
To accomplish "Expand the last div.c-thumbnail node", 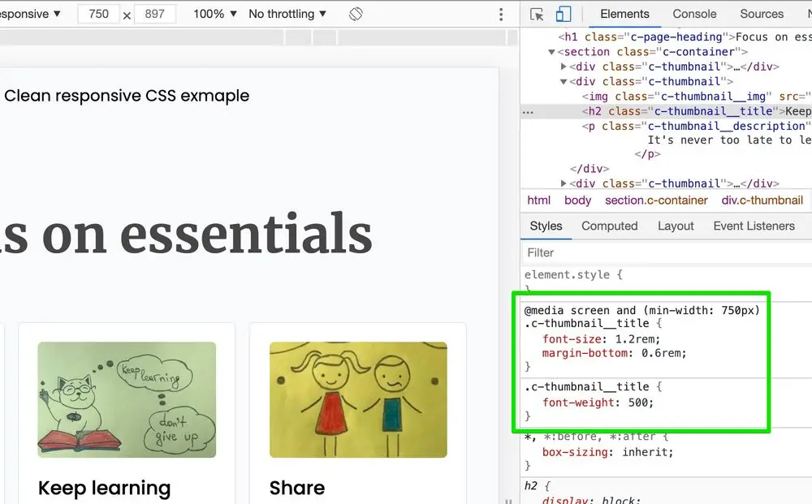I will 563,183.
